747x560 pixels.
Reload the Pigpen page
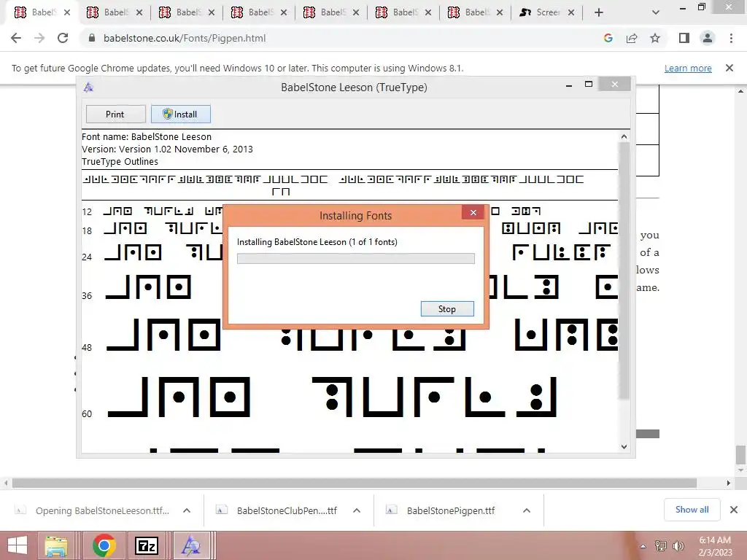pyautogui.click(x=63, y=38)
